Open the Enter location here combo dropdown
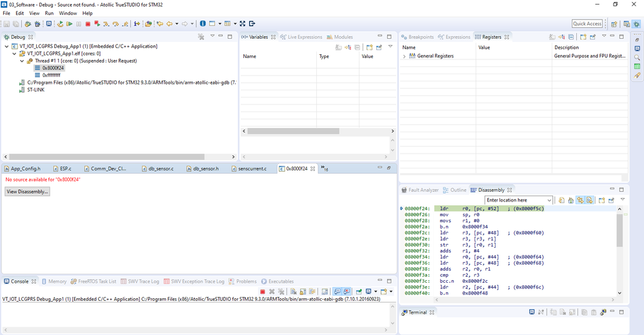644x335 pixels. pyautogui.click(x=549, y=200)
